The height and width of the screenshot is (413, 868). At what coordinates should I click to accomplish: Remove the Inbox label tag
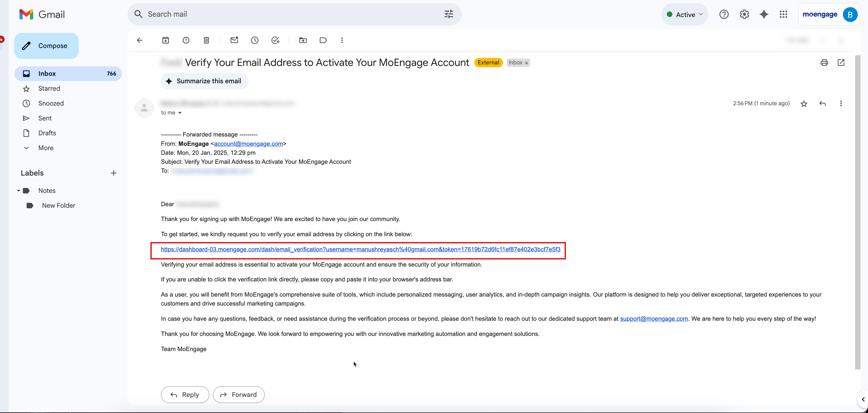(x=526, y=63)
